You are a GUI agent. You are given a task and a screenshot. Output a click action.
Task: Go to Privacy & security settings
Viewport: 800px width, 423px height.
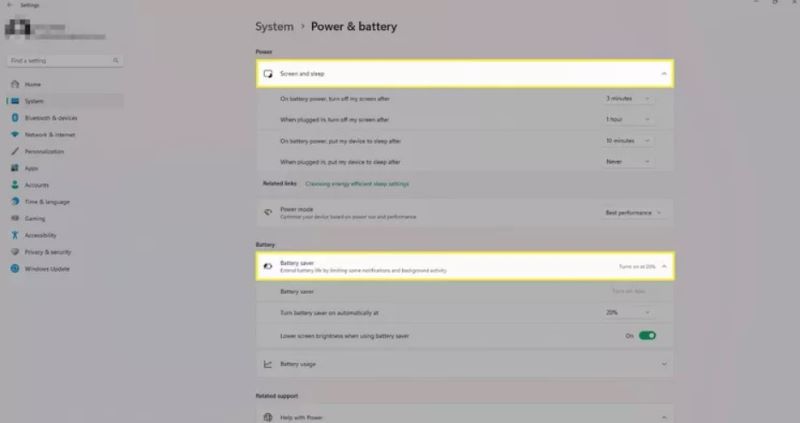coord(47,252)
